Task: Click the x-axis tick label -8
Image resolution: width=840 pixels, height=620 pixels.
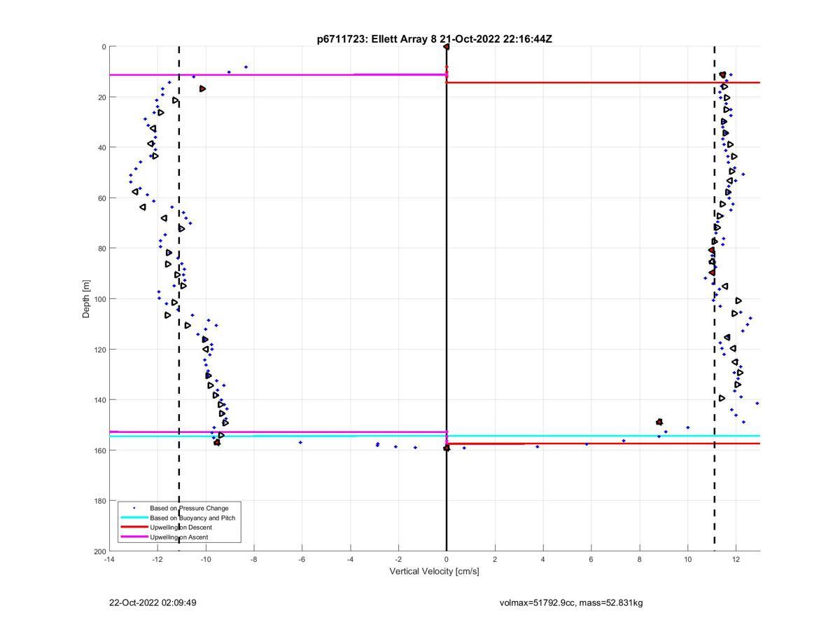Action: tap(253, 559)
